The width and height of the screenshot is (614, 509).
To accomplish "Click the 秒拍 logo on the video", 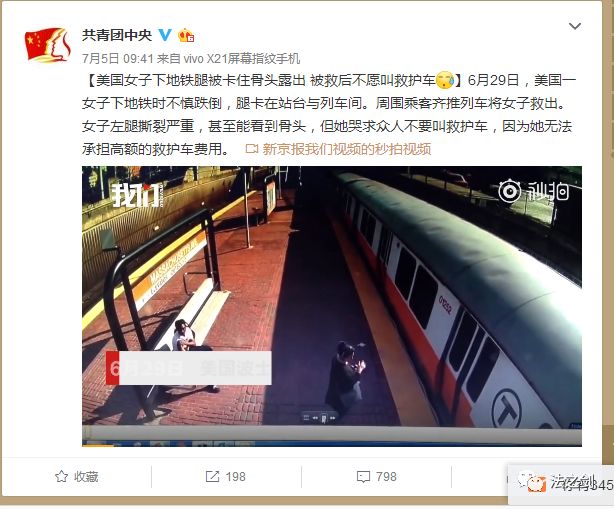I will (534, 191).
